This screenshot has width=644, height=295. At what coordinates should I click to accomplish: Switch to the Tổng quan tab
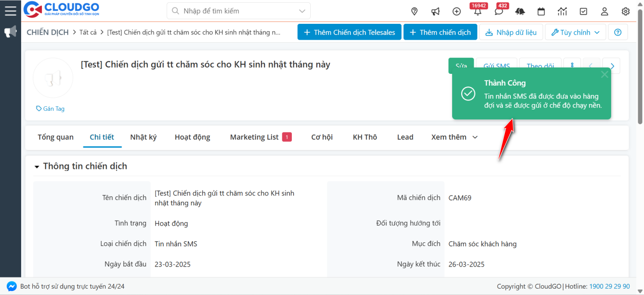pos(55,137)
